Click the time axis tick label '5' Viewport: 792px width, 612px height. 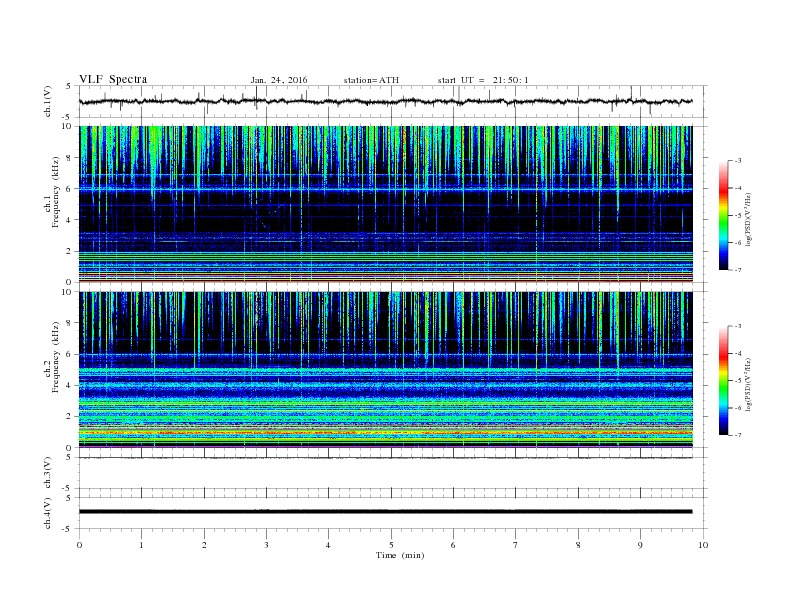[391, 545]
